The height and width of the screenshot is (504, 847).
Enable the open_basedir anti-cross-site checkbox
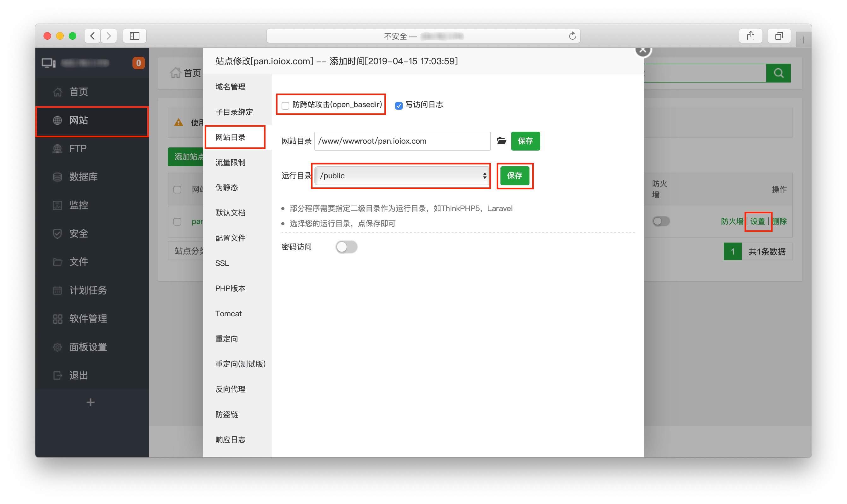pyautogui.click(x=285, y=106)
